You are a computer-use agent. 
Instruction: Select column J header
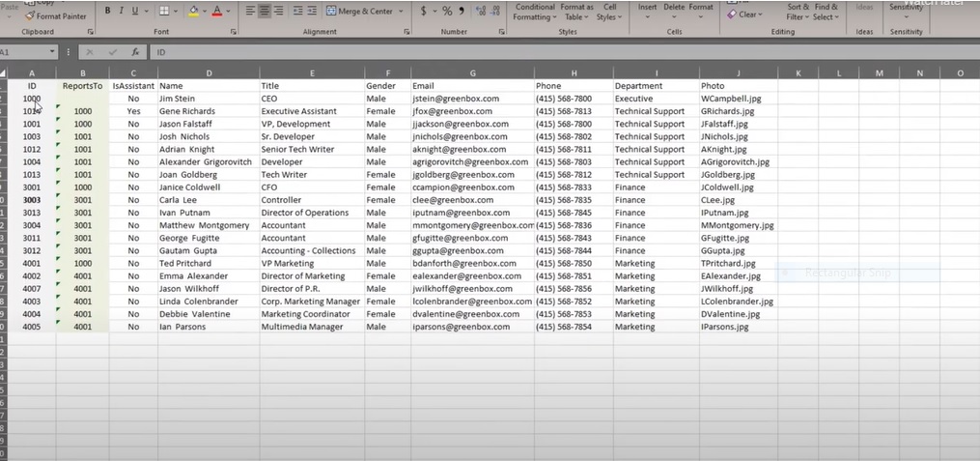point(739,73)
